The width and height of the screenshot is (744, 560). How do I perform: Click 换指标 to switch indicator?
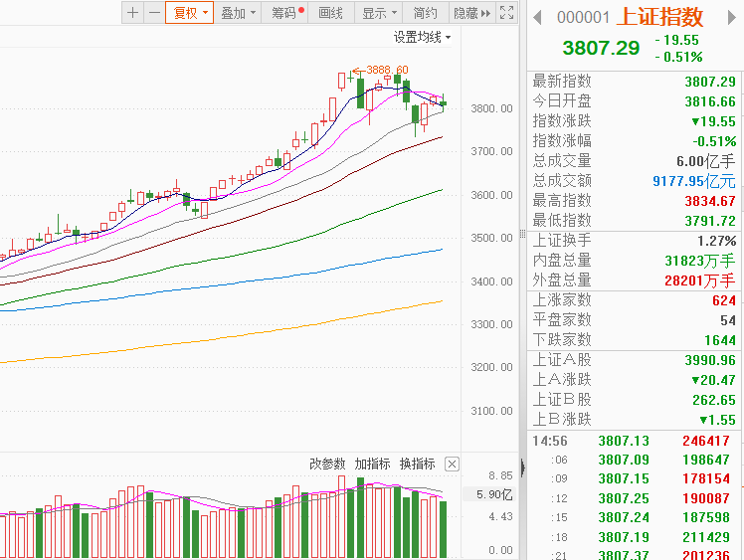point(417,465)
